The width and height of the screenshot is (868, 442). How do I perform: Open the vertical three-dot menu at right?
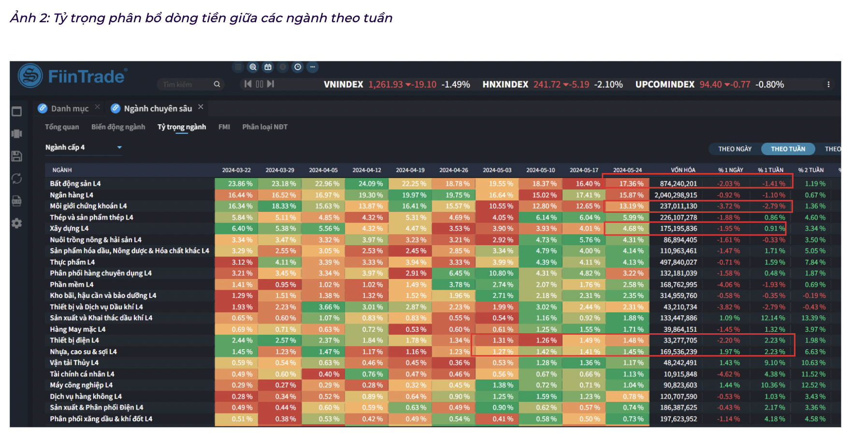(x=828, y=85)
